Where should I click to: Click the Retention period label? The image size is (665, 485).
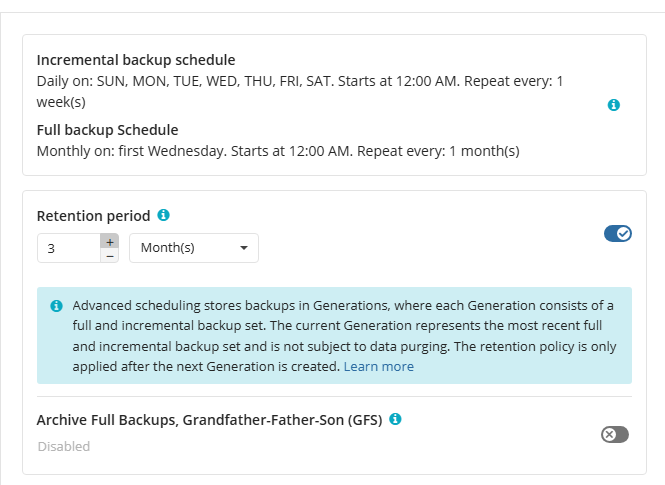(93, 216)
